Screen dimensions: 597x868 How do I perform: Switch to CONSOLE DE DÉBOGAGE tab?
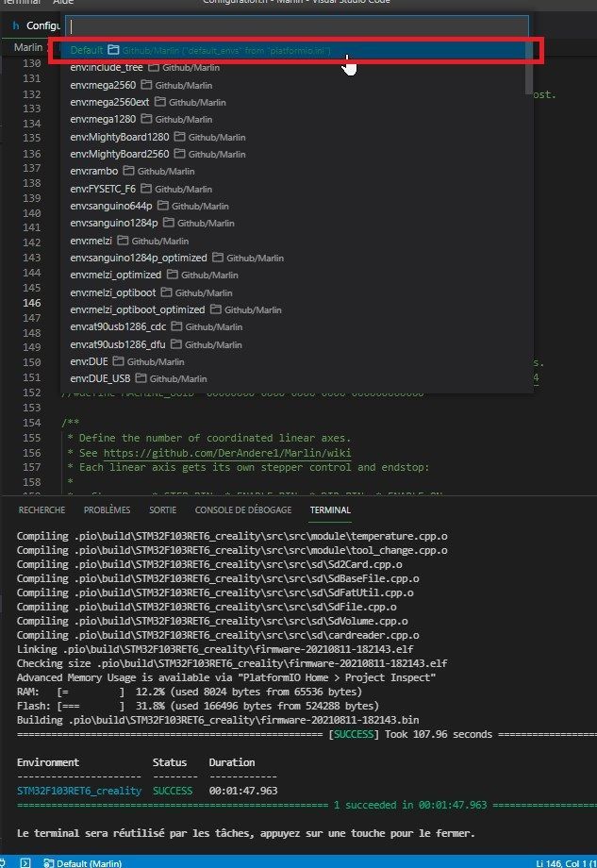click(243, 509)
